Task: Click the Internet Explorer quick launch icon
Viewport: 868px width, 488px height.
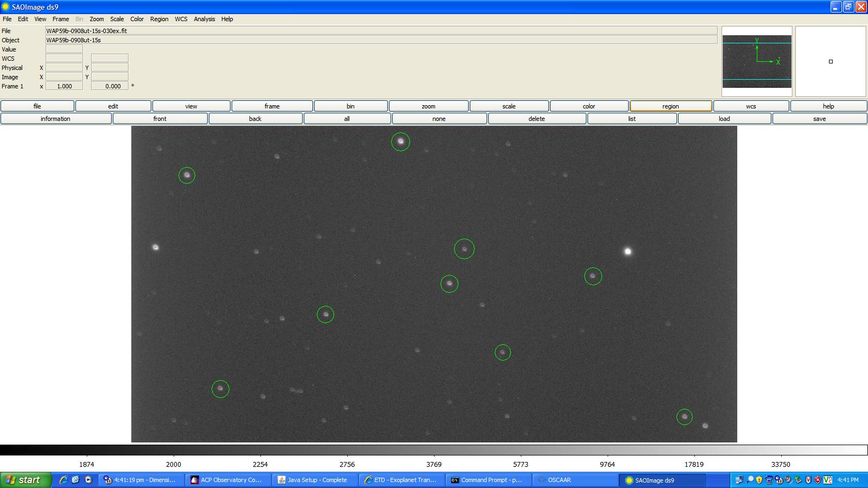Action: (x=63, y=480)
